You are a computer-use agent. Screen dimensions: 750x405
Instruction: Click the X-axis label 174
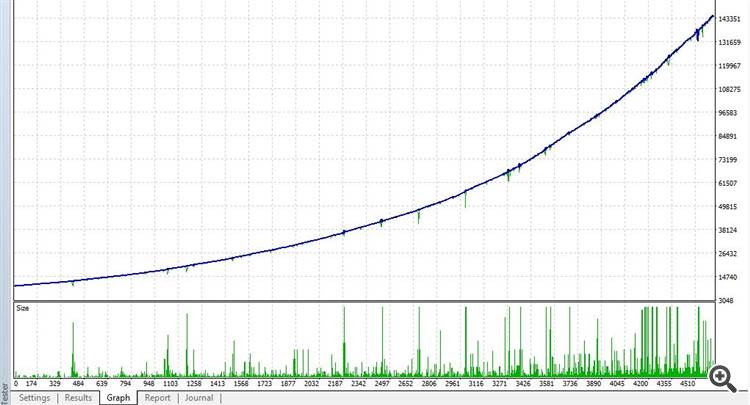(32, 383)
